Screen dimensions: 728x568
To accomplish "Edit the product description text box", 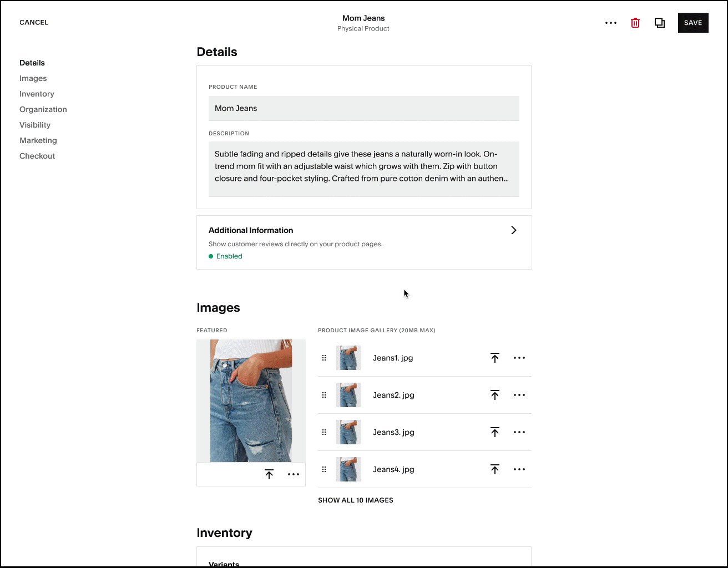I will (364, 169).
